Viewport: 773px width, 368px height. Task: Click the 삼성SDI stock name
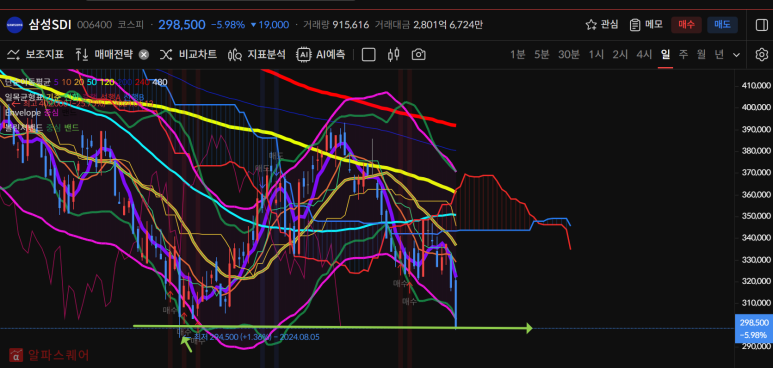[x=50, y=24]
